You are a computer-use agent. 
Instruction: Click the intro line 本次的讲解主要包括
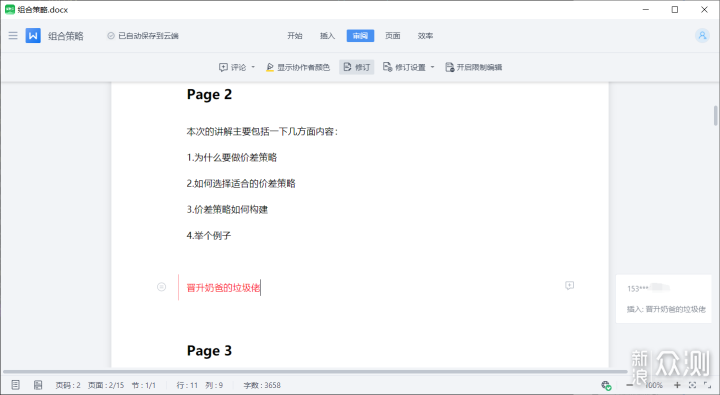pos(263,132)
